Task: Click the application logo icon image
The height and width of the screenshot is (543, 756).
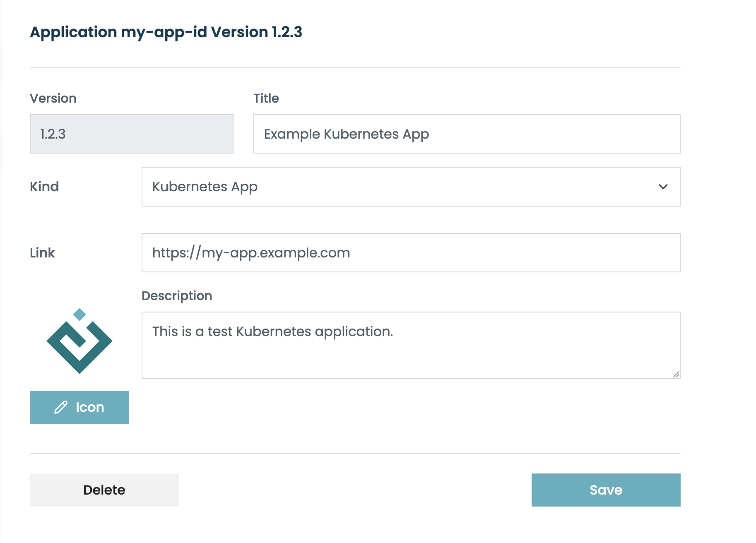Action: pos(79,341)
